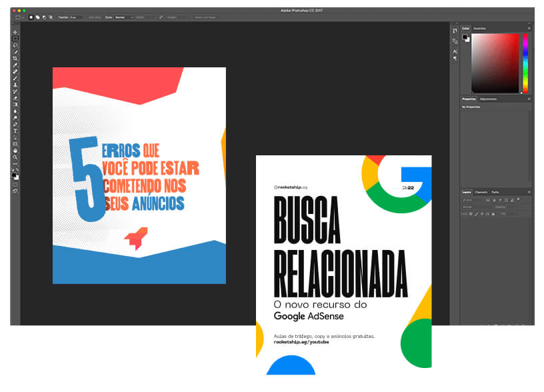Select the Lasso tool
Screen dimensions: 544x392
(x=15, y=45)
